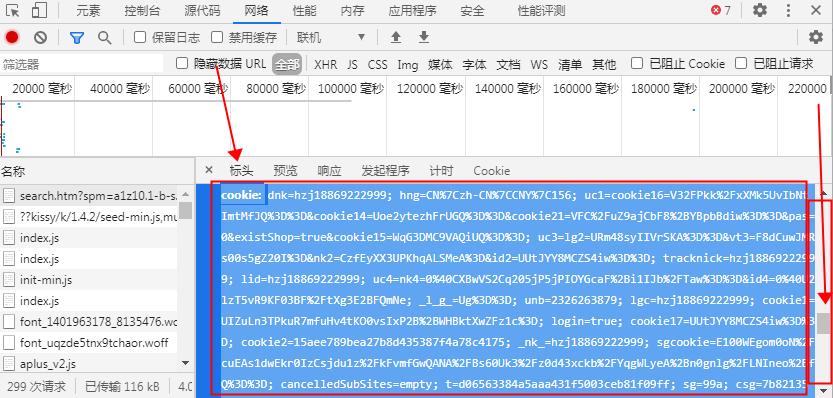Import HAR file with upload arrow

[395, 37]
